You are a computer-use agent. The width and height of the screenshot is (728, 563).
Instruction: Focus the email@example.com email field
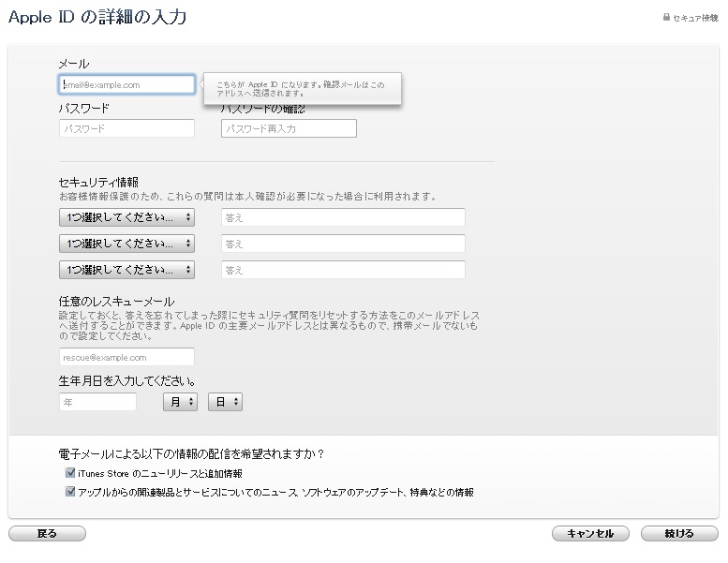(x=126, y=84)
